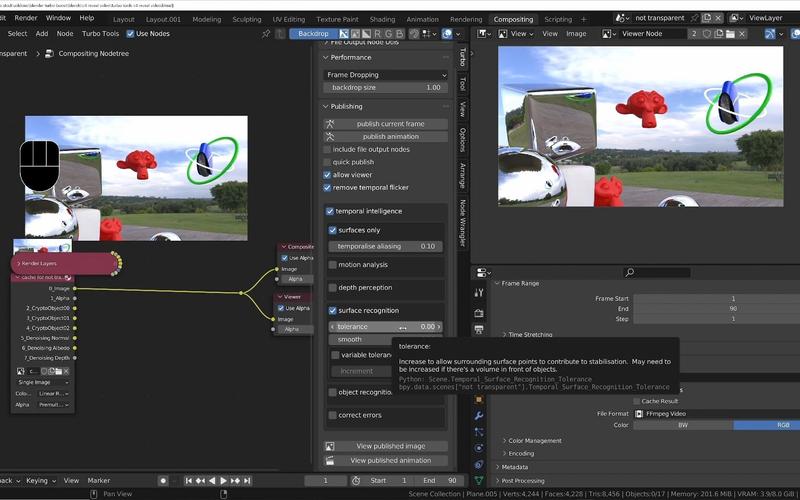Open the Output properties printer icon

pyautogui.click(x=479, y=329)
